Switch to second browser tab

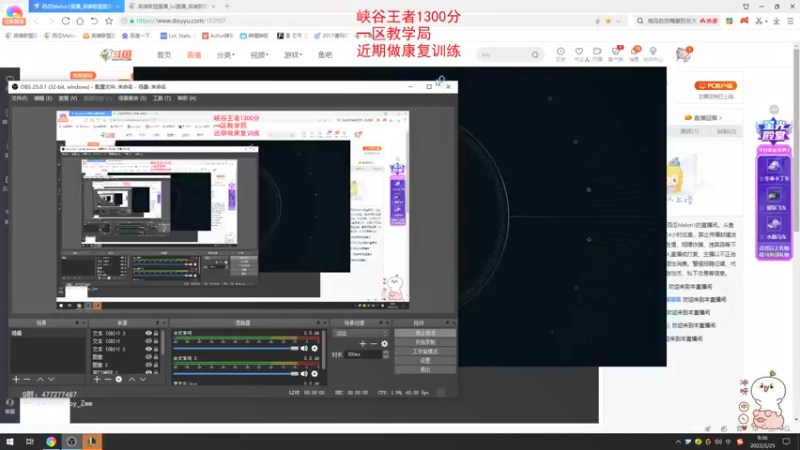[x=171, y=6]
